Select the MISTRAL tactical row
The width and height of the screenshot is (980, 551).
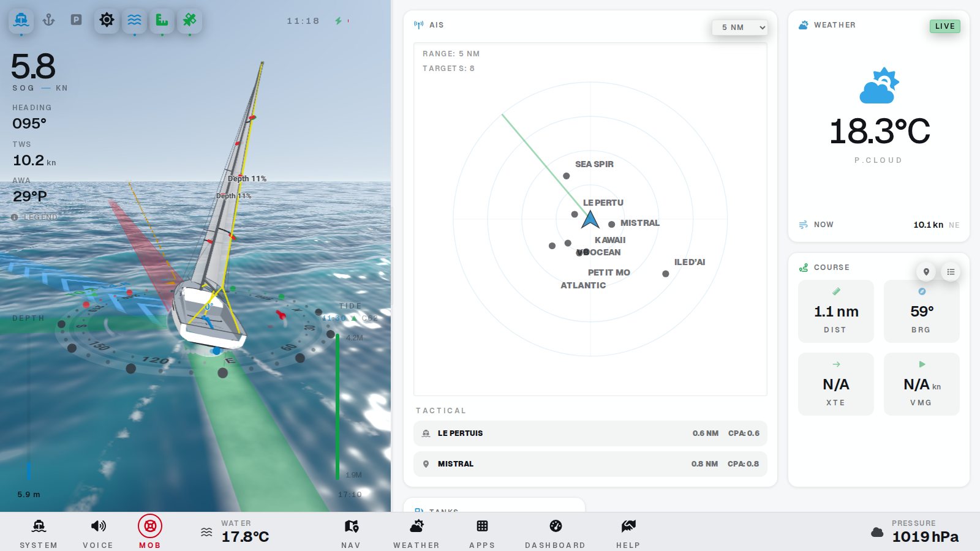tap(590, 464)
